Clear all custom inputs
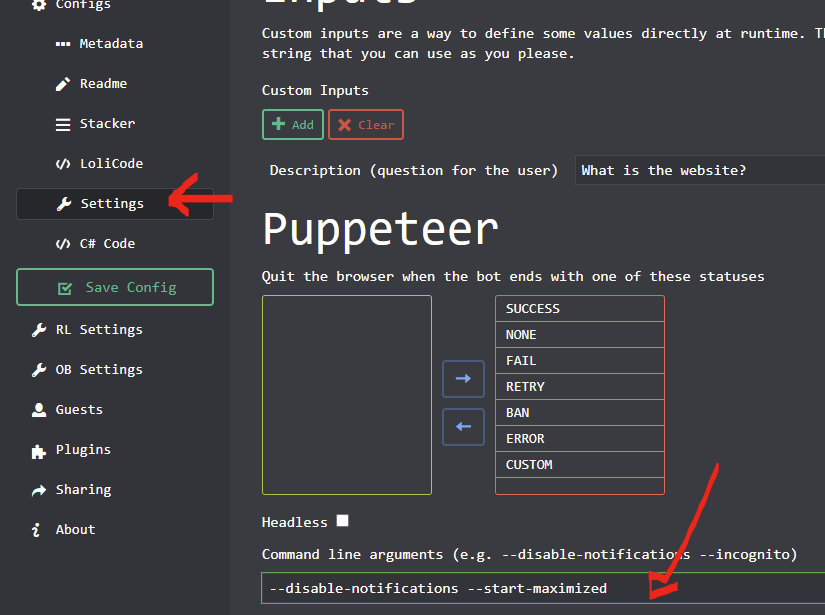The image size is (825, 615). point(366,125)
